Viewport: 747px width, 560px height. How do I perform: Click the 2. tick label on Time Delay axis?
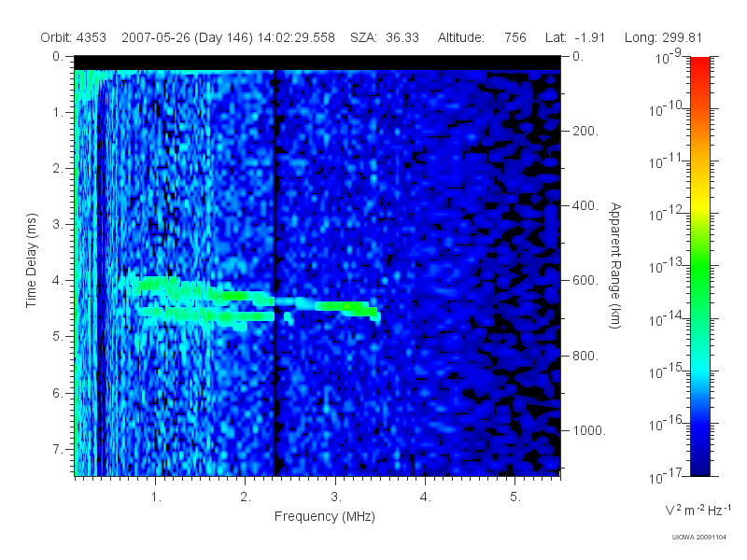[x=58, y=169]
